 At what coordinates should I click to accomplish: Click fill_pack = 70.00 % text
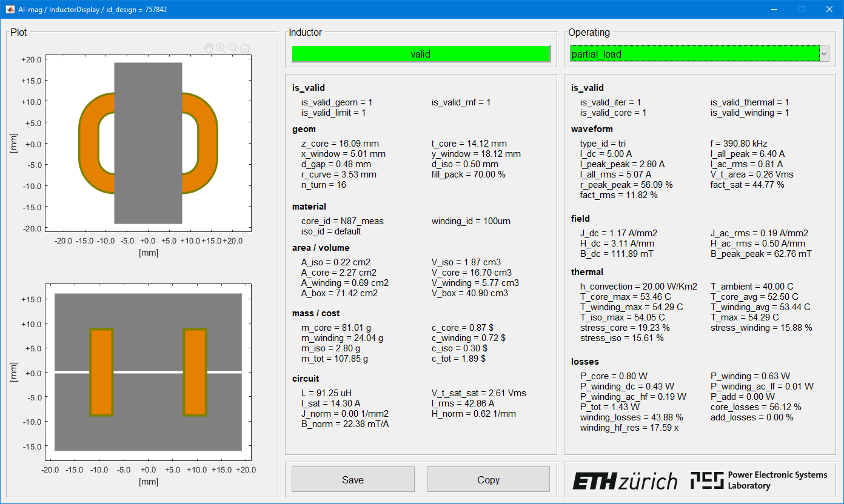click(x=469, y=174)
